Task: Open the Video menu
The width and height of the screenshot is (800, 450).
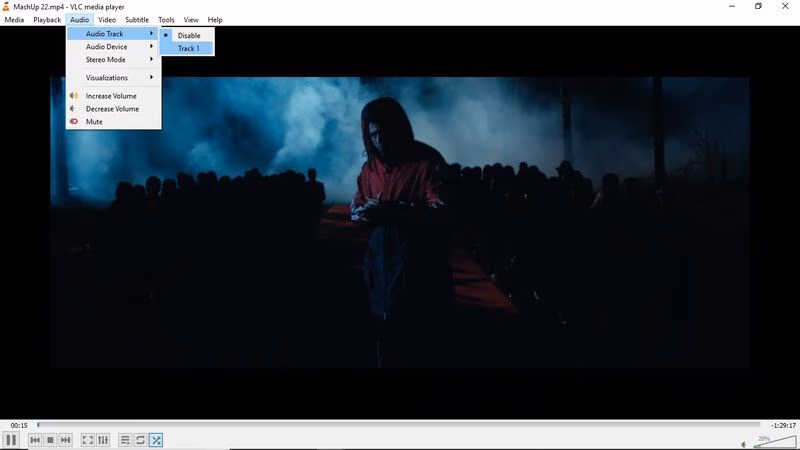Action: (x=107, y=20)
